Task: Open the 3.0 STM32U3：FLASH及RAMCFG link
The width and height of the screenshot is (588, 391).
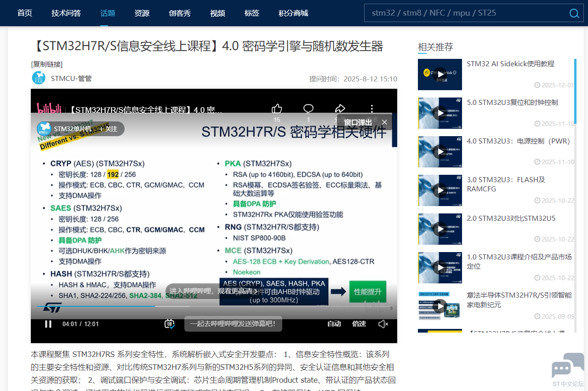Action: coord(506,184)
